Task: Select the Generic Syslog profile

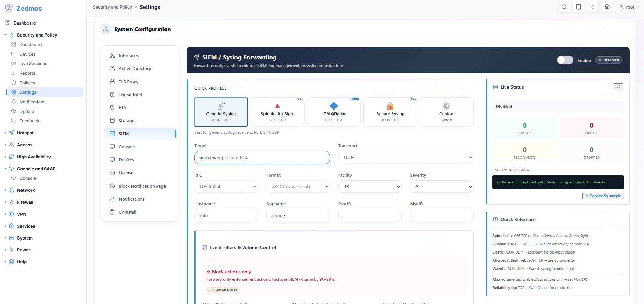Action: pyautogui.click(x=221, y=112)
